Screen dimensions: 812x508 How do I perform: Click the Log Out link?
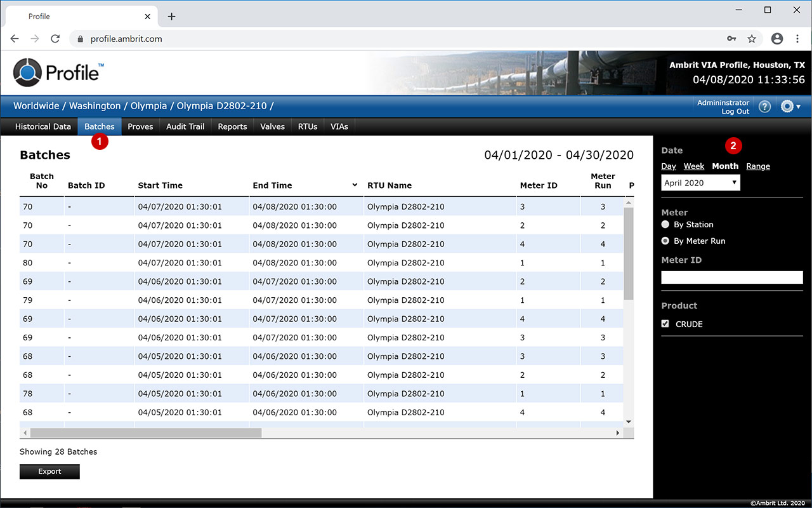pyautogui.click(x=735, y=112)
